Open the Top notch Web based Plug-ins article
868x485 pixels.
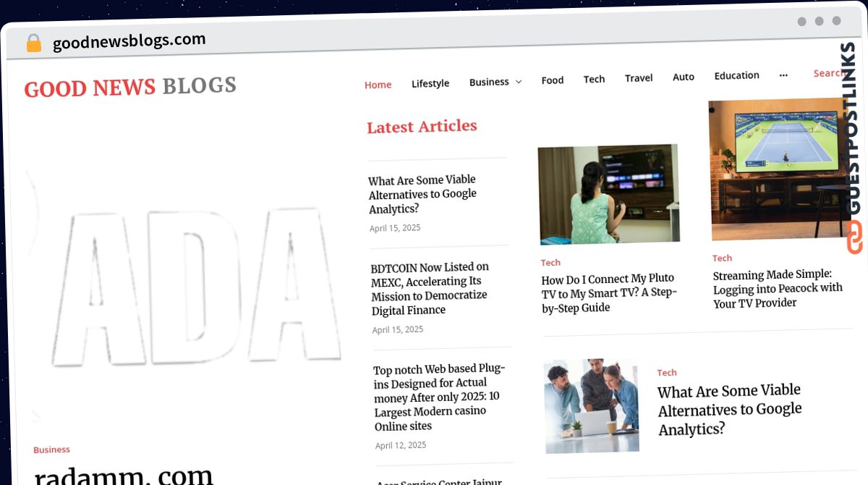coord(439,397)
